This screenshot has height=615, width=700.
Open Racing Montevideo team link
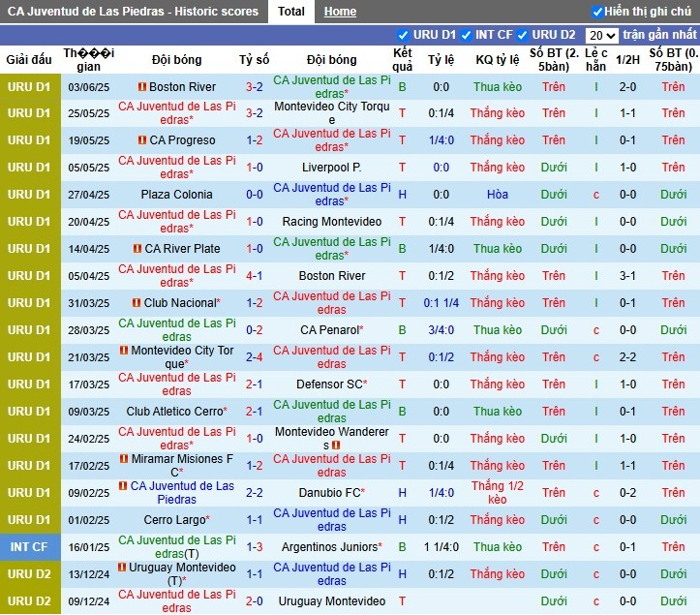pyautogui.click(x=332, y=222)
